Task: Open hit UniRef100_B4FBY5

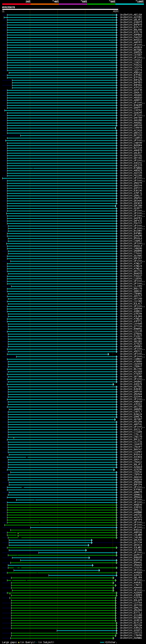Action: click(x=131, y=25)
